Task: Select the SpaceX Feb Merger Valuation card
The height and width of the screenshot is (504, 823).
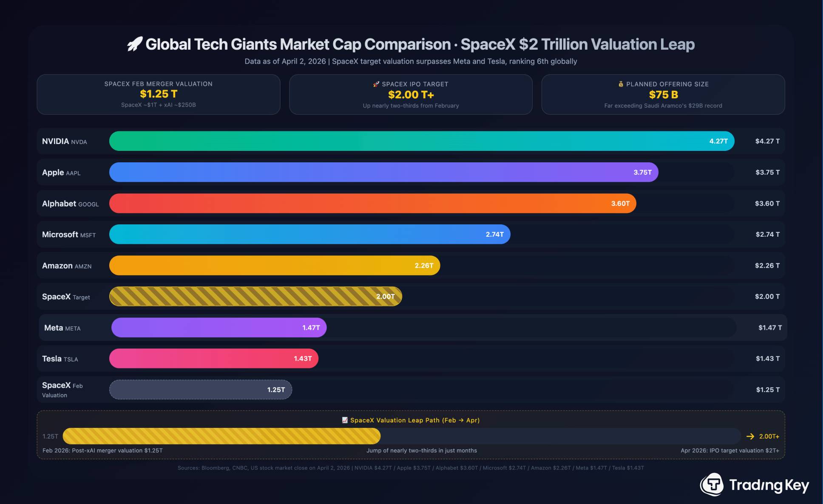Action: (159, 94)
